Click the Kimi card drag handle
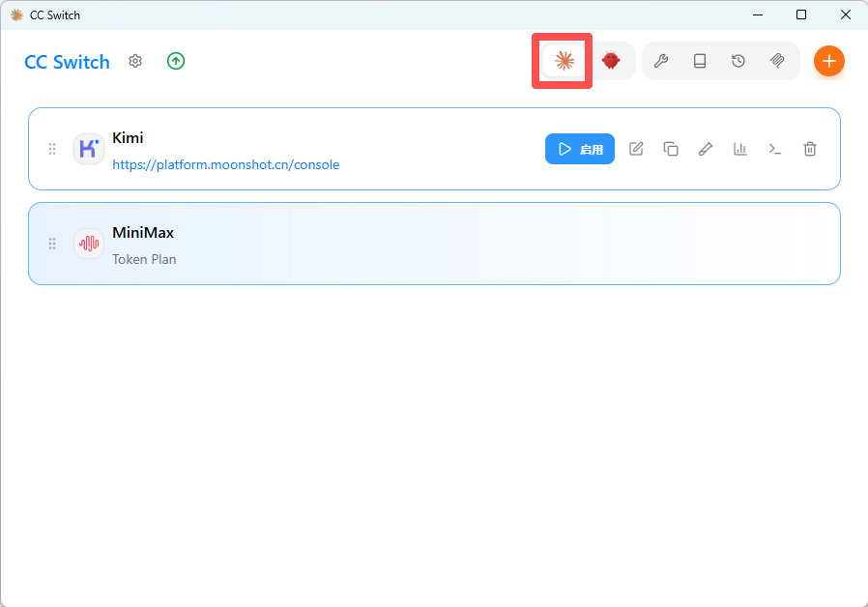The image size is (868, 607). 52,149
